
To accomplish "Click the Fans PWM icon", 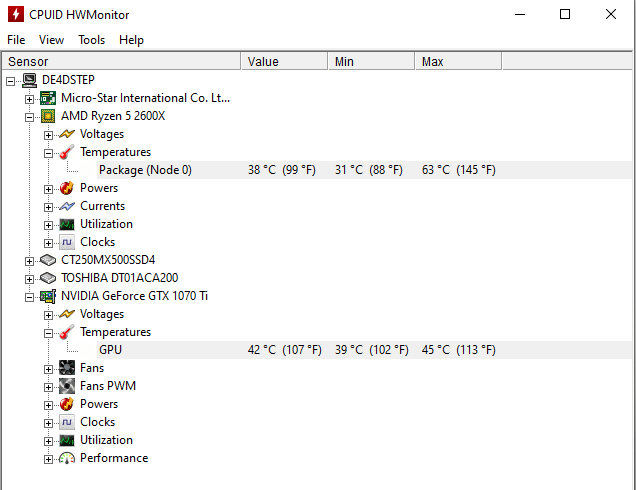I will click(67, 386).
